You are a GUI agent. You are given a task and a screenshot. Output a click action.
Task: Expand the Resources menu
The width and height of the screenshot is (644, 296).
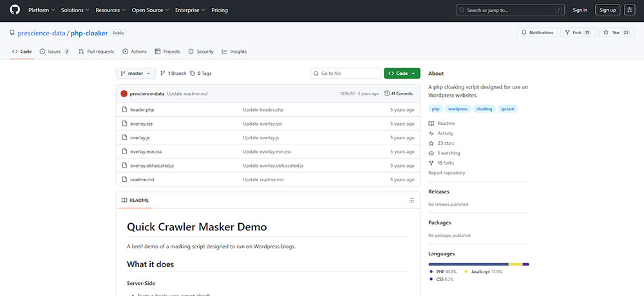[x=111, y=10]
